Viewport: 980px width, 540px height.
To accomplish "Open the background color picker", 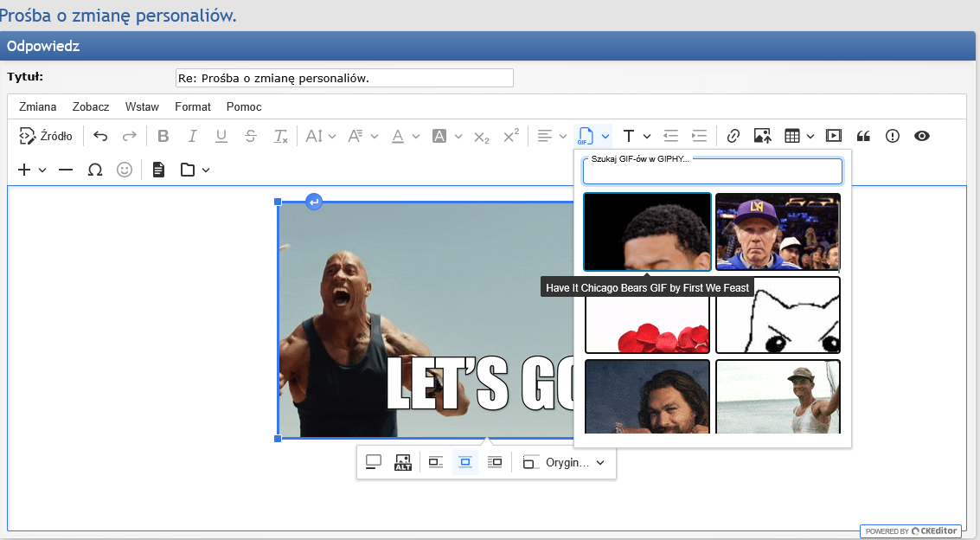I will tap(447, 136).
